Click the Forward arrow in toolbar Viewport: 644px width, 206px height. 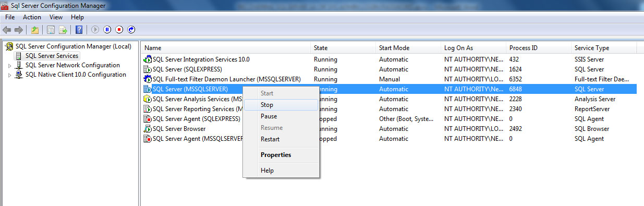[x=19, y=30]
